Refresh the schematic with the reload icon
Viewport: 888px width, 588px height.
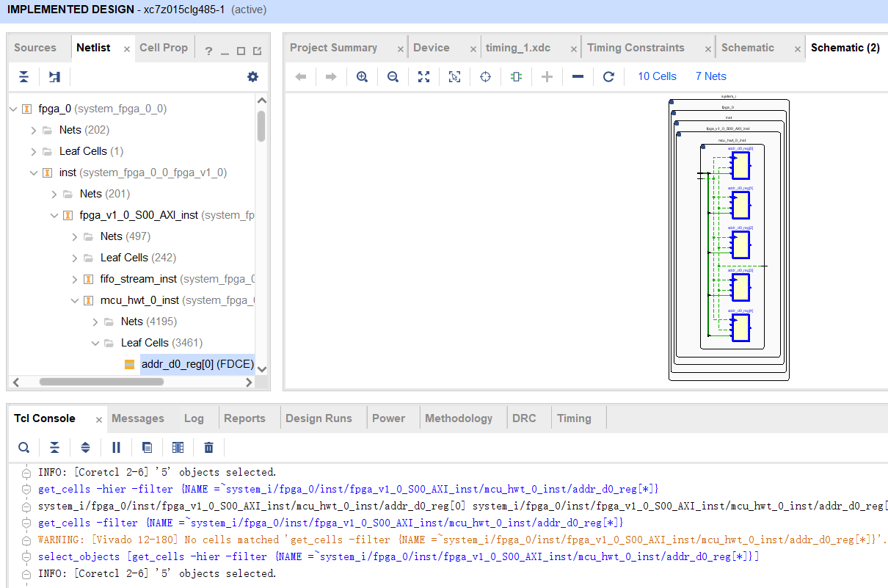tap(608, 76)
